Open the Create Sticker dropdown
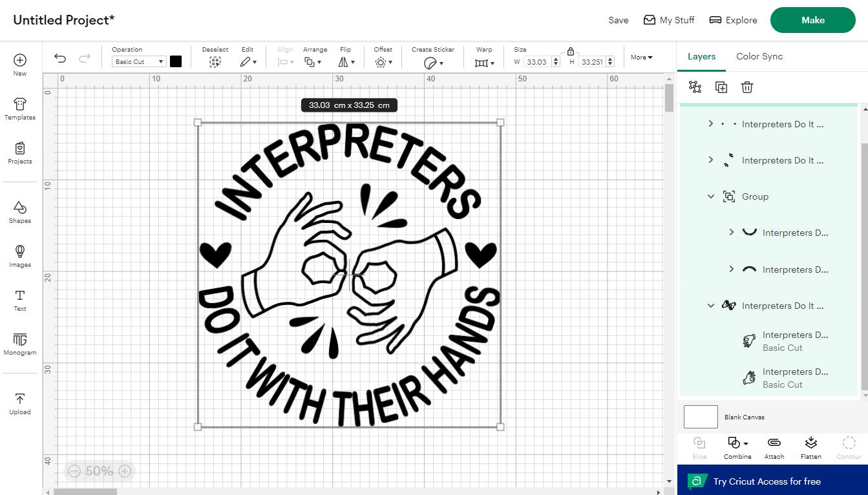 point(433,63)
